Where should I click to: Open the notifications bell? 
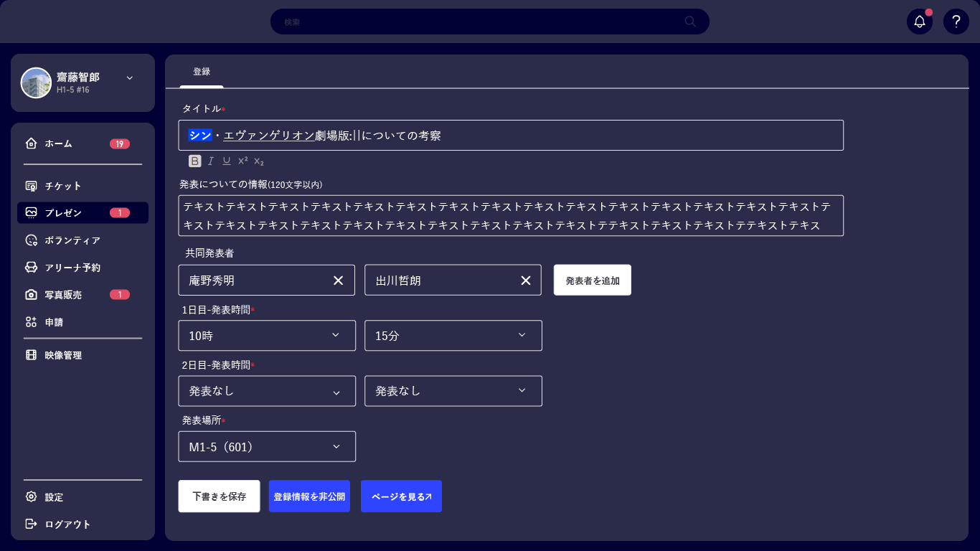(x=920, y=22)
